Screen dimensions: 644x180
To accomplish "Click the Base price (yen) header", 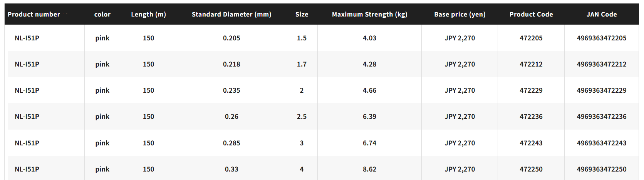I will pos(460,14).
